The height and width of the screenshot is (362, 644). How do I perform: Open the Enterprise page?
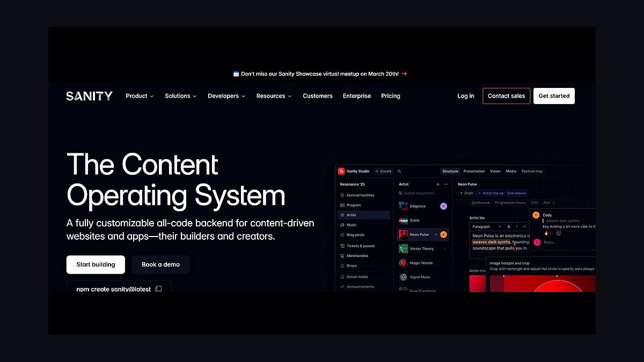tap(357, 96)
